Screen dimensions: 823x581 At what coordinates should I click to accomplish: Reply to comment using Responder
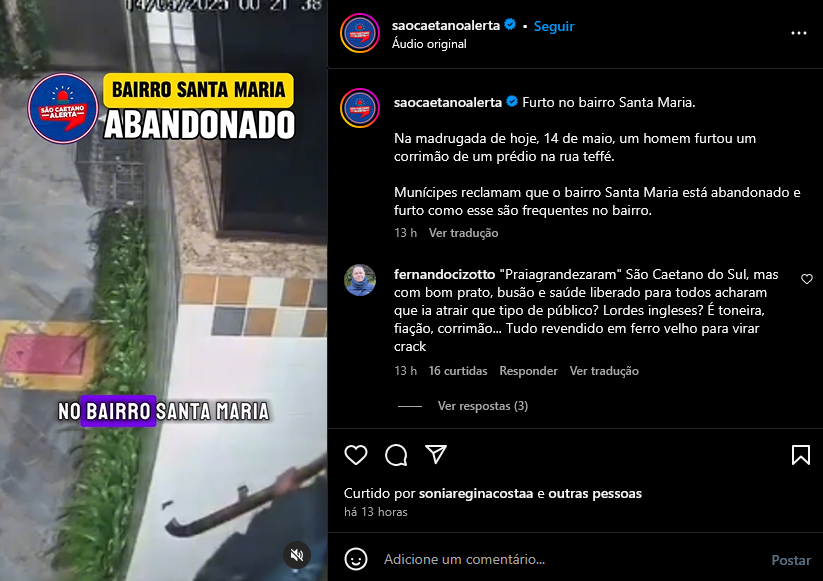click(528, 371)
